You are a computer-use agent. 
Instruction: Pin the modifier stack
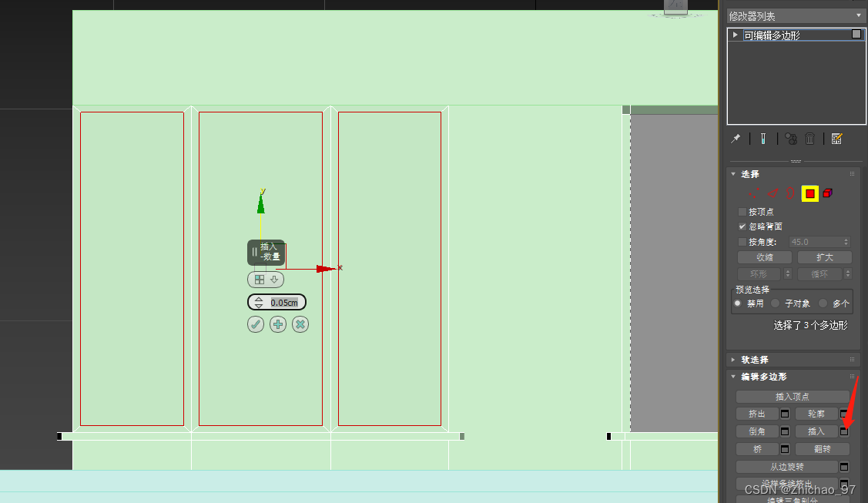tap(736, 139)
